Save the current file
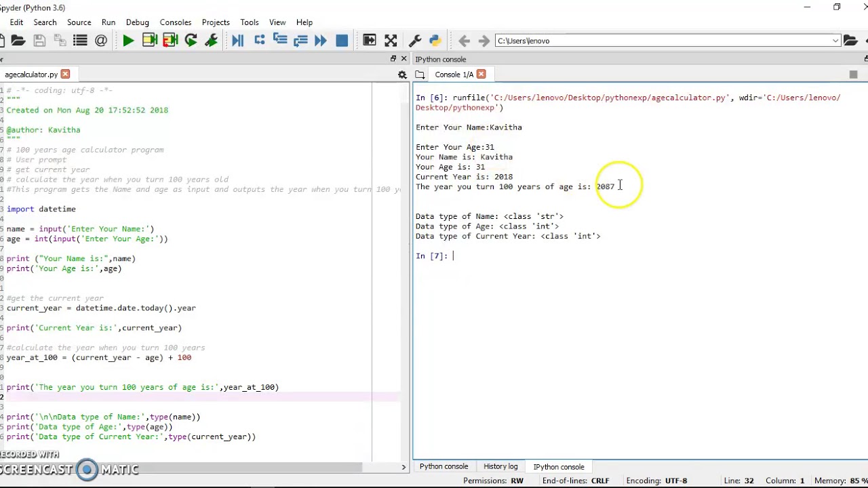The width and height of the screenshot is (868, 488). pos(39,41)
